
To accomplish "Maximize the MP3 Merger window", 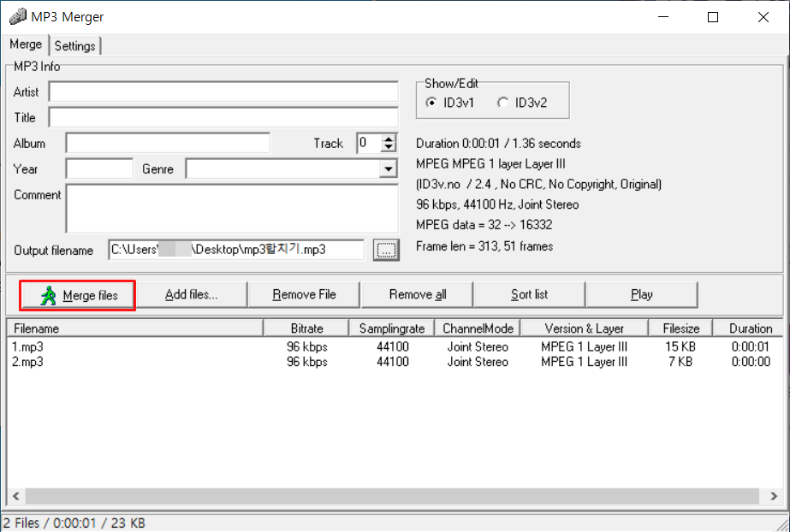I will click(713, 17).
